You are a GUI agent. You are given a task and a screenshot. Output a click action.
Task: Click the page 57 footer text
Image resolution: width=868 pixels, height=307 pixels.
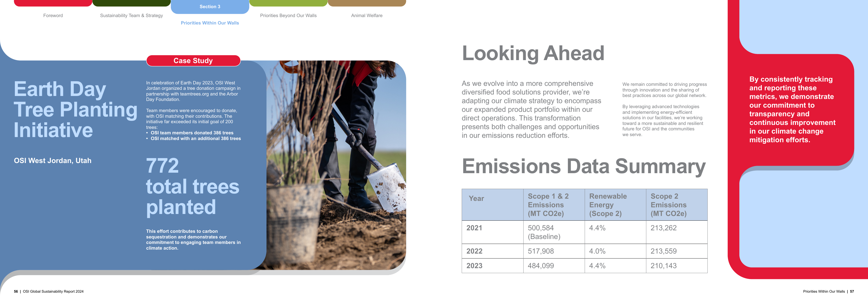(828, 291)
